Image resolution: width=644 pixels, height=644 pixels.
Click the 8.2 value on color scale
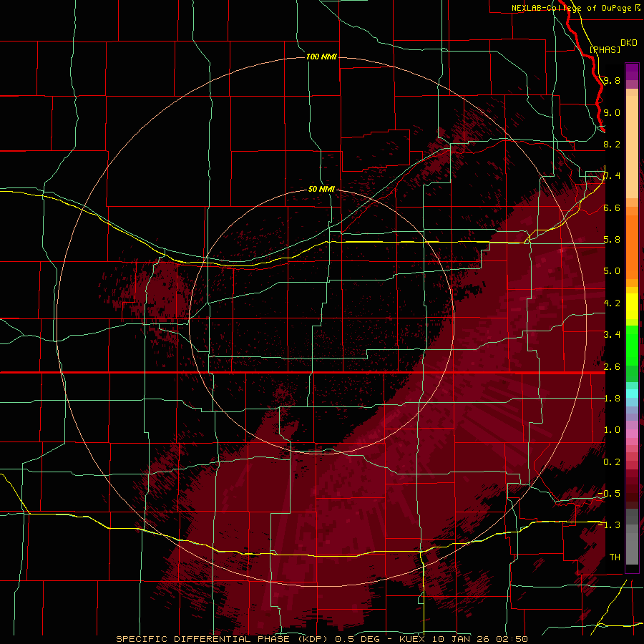click(x=612, y=144)
